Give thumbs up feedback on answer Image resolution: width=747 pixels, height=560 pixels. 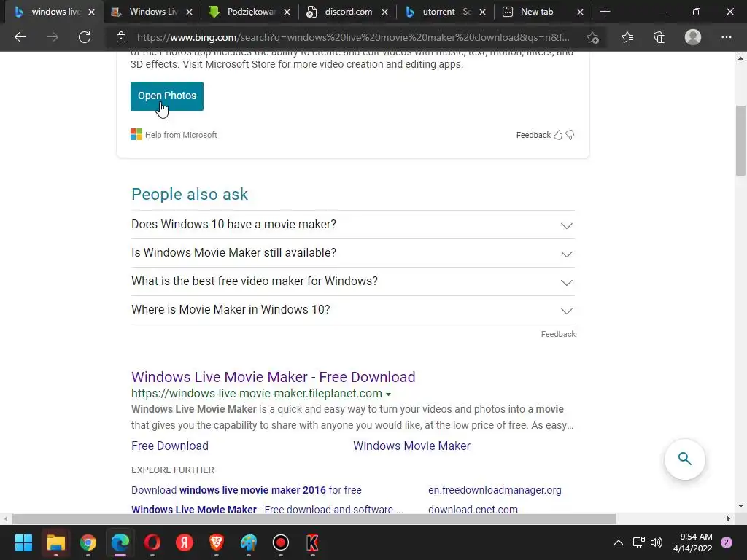(x=558, y=135)
